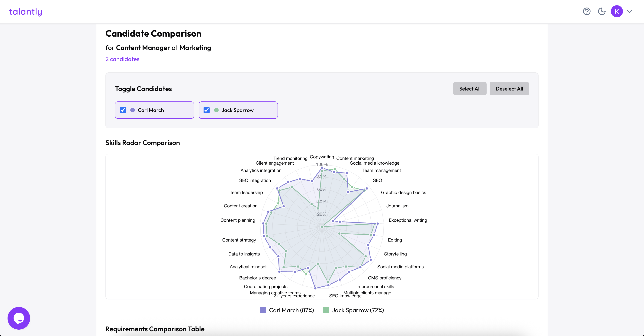Viewport: 644px width, 336px height.
Task: Open the 2 candidates link
Action: click(122, 59)
